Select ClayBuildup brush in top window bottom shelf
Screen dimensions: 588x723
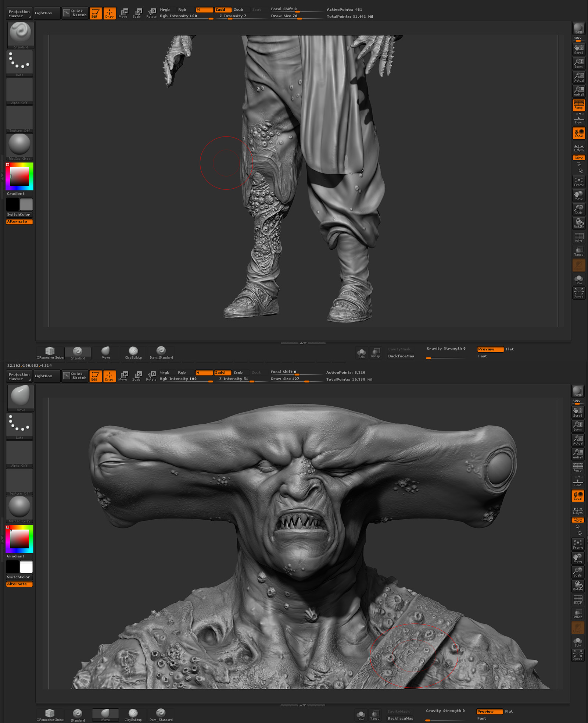(133, 353)
